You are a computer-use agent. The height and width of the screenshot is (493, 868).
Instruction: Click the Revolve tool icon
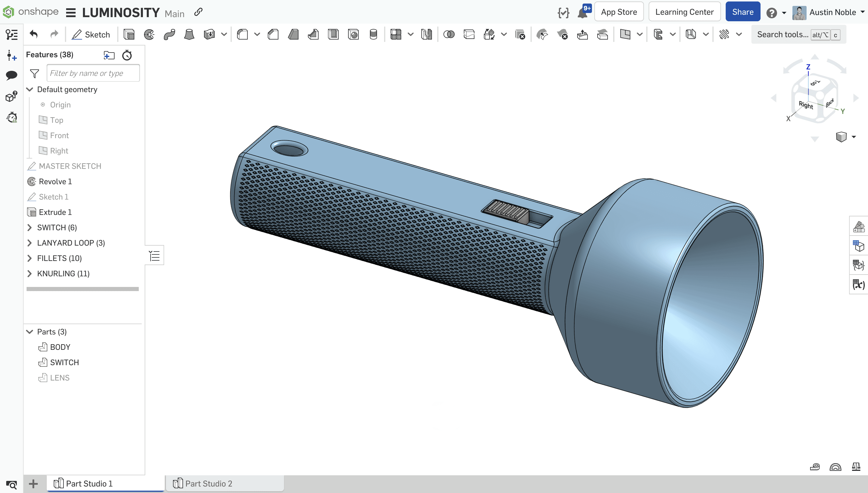149,34
